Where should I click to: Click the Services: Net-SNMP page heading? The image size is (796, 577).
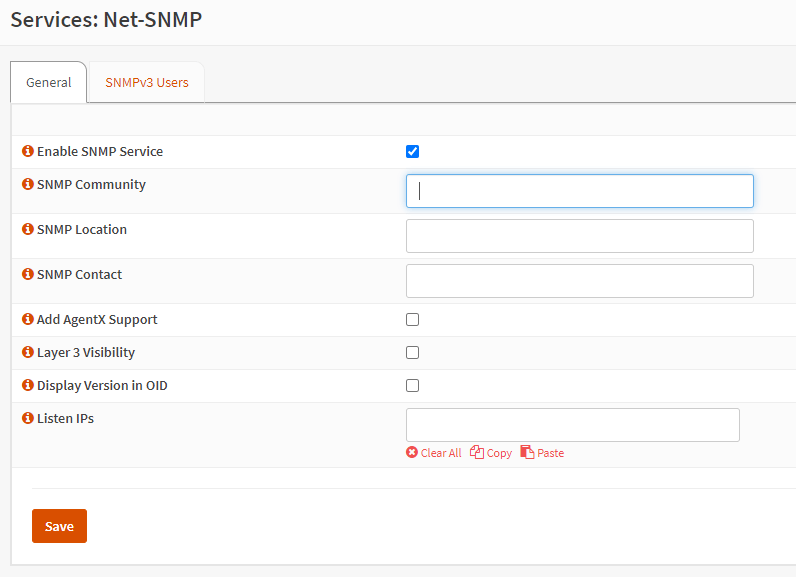106,19
